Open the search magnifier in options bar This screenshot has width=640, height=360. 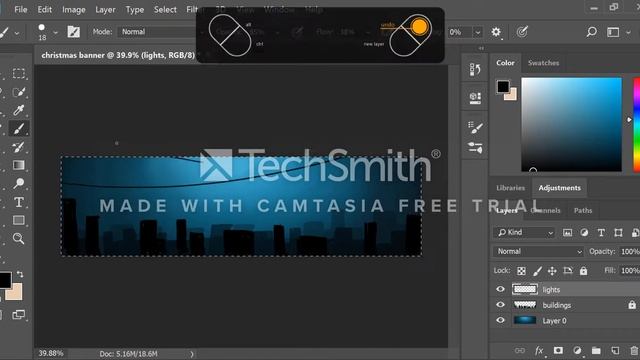click(591, 32)
